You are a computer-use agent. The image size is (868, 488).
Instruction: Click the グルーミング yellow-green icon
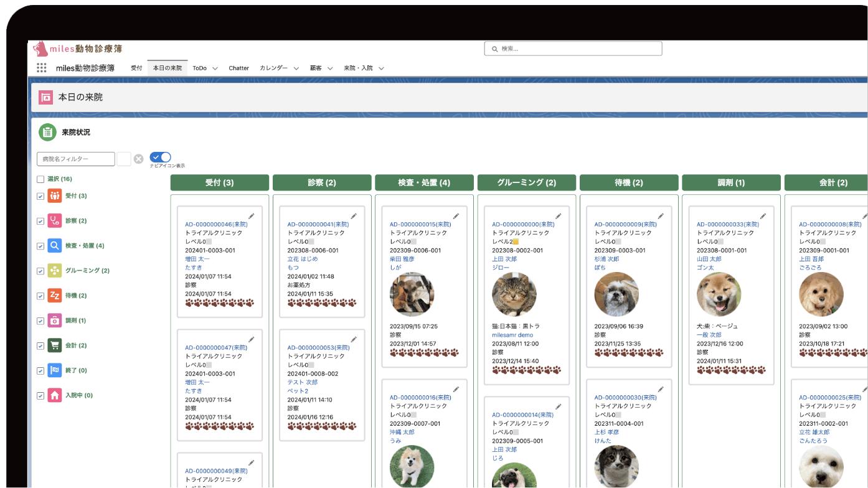(55, 271)
